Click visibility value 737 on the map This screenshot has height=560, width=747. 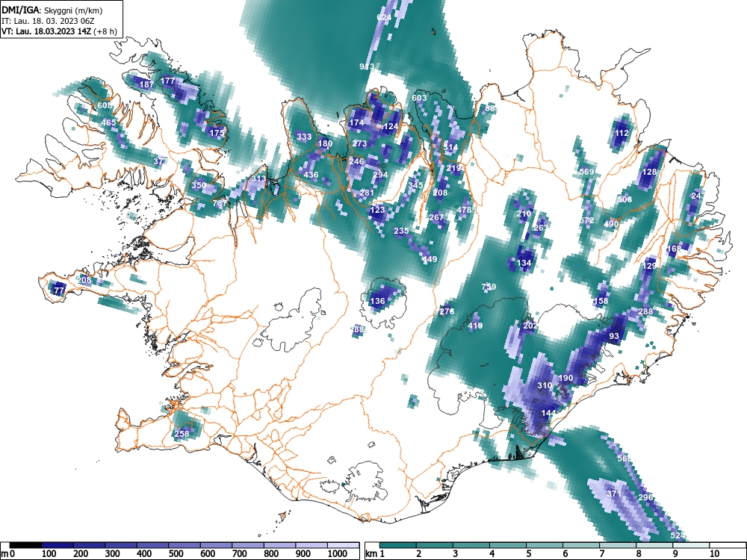click(220, 203)
